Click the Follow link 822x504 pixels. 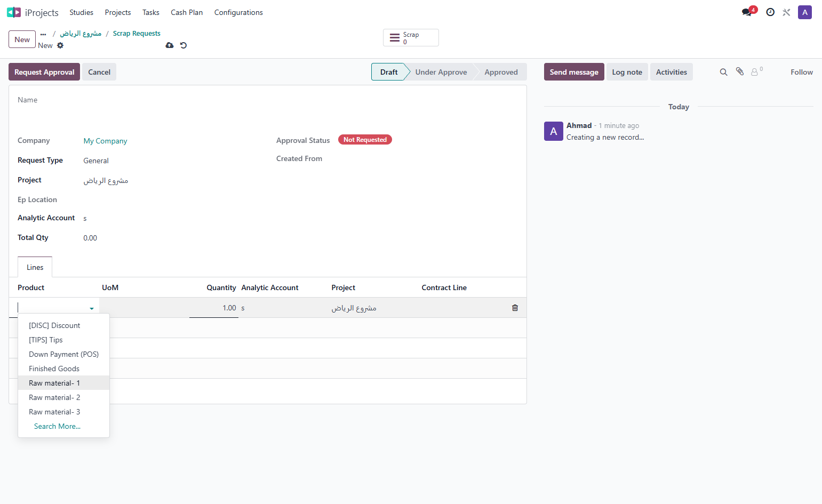click(x=802, y=72)
